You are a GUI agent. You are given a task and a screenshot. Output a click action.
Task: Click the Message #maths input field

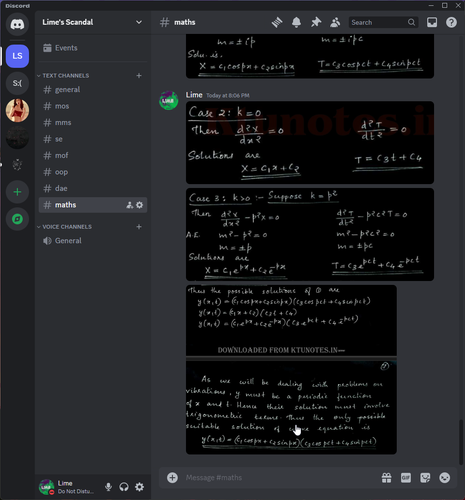280,478
